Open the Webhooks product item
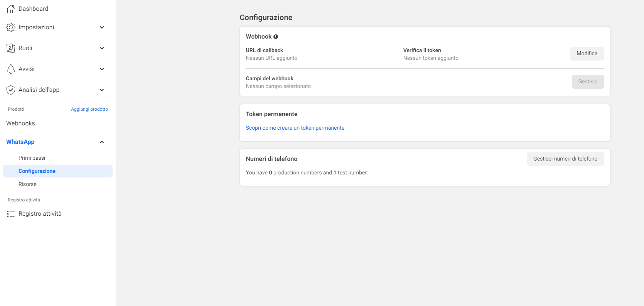 [x=20, y=123]
